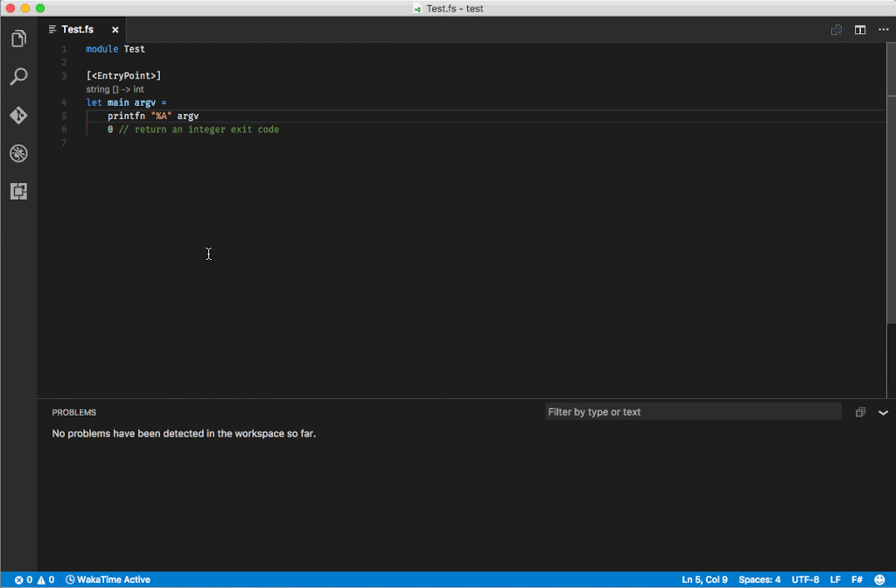The width and height of the screenshot is (896, 588).
Task: Open the Search view in sidebar
Action: click(18, 77)
